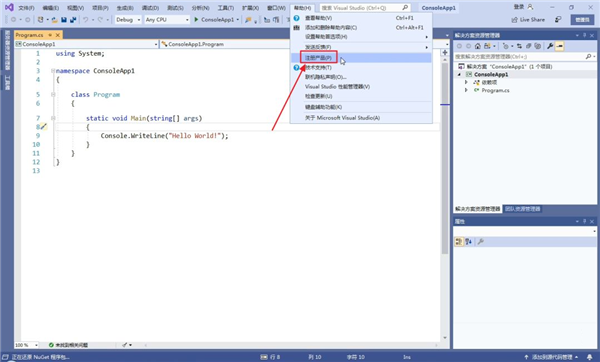Open the Debug (D) menu
The width and height of the screenshot is (600, 362).
click(150, 8)
